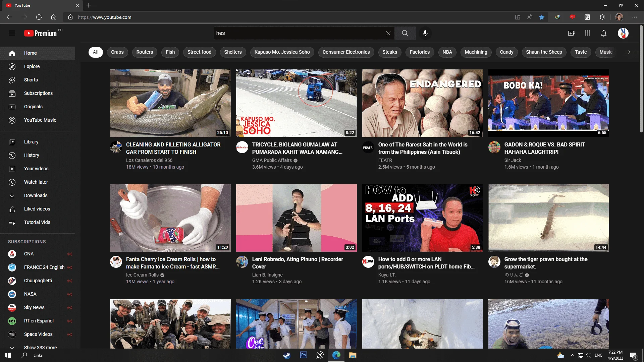Open the Kuya I.T. channel avatar

pyautogui.click(x=368, y=262)
